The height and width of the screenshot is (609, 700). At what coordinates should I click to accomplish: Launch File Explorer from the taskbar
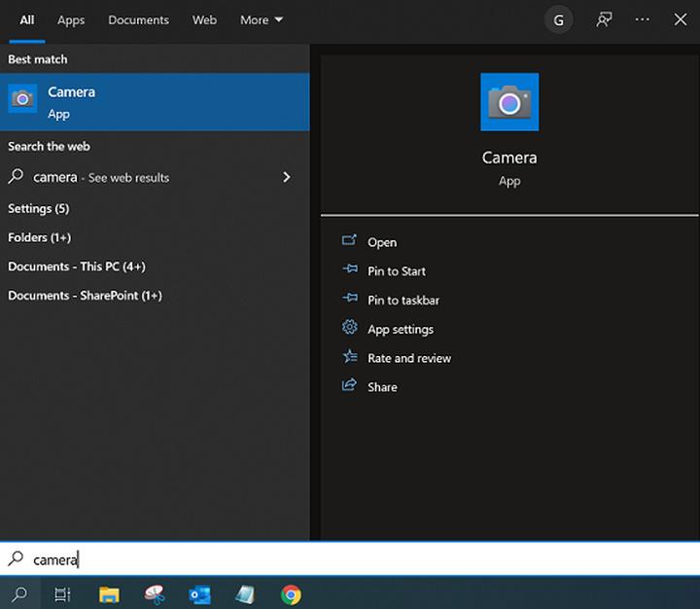[x=109, y=594]
